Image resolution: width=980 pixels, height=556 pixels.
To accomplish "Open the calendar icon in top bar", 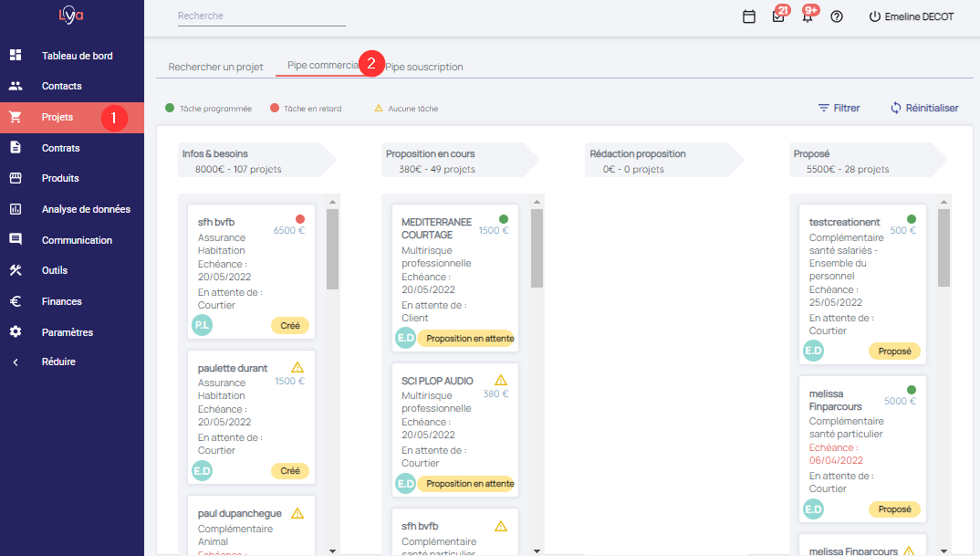I will [749, 16].
